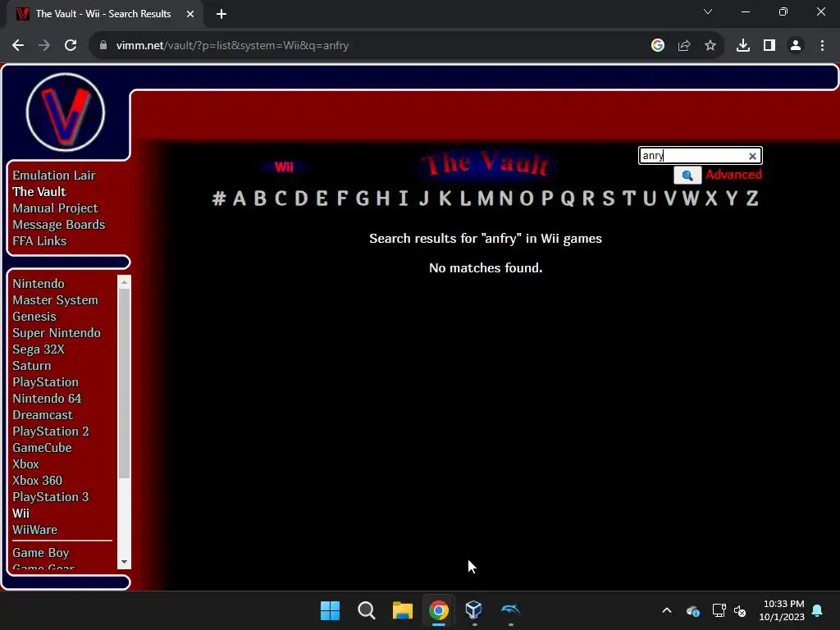Select Saturn system

32,366
